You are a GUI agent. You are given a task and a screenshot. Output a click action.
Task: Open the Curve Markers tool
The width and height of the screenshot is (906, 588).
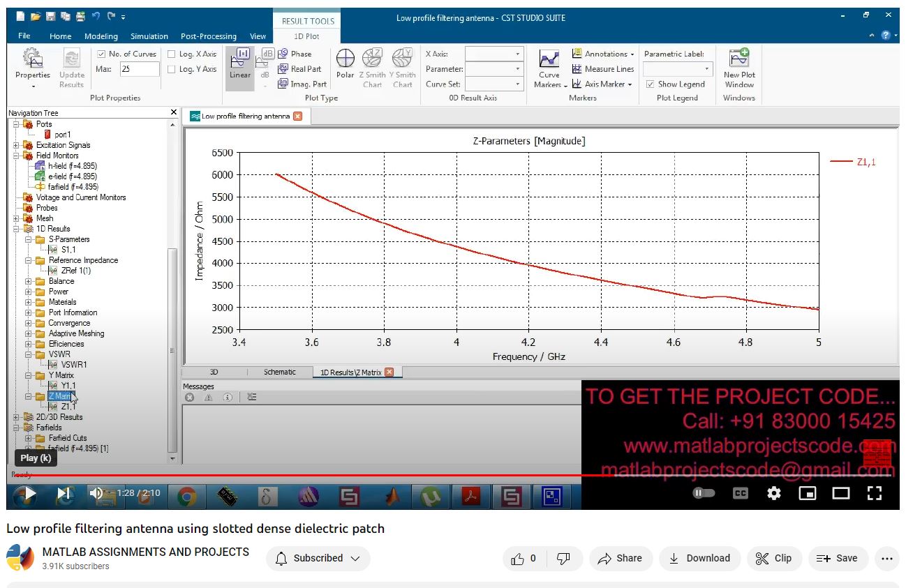tap(549, 68)
